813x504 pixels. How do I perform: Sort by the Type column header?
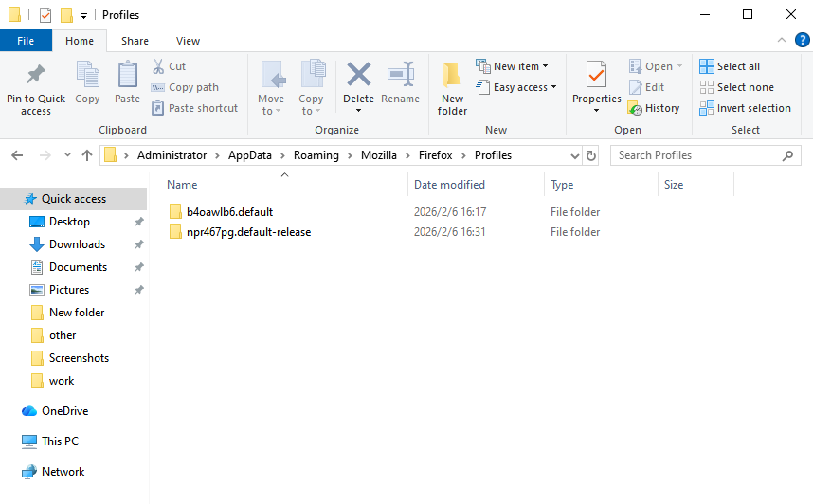point(562,185)
